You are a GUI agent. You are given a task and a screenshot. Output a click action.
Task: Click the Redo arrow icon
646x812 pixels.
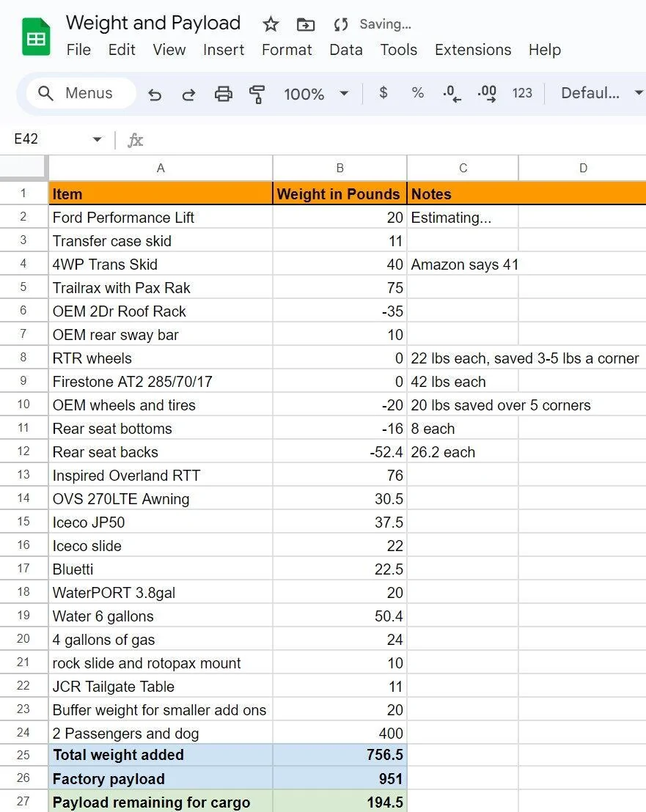click(x=188, y=95)
